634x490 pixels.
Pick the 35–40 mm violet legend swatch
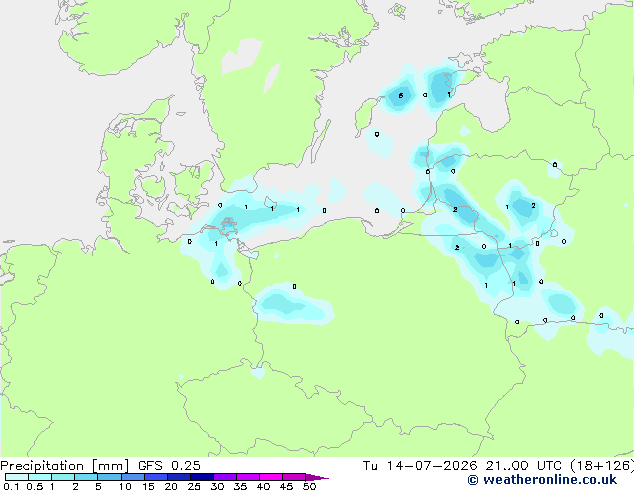coord(248,477)
